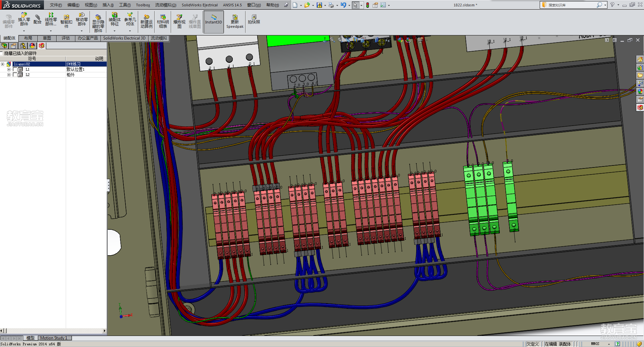644x347 pixels.
Task: Click the rebuild traffic light icon
Action: pyautogui.click(x=368, y=5)
